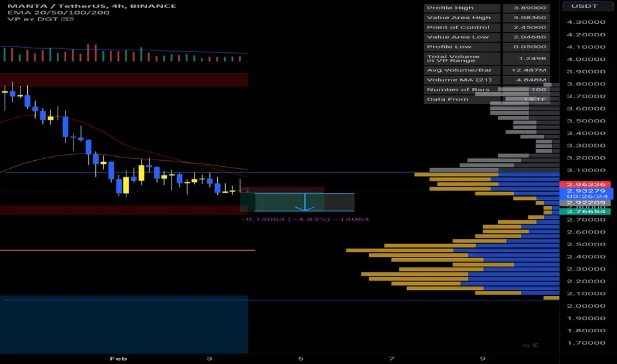This screenshot has width=617, height=364.
Task: Click the Number of Bars label
Action: 462,90
